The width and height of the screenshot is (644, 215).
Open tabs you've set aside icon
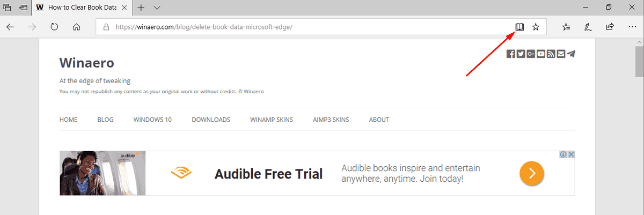click(x=7, y=8)
